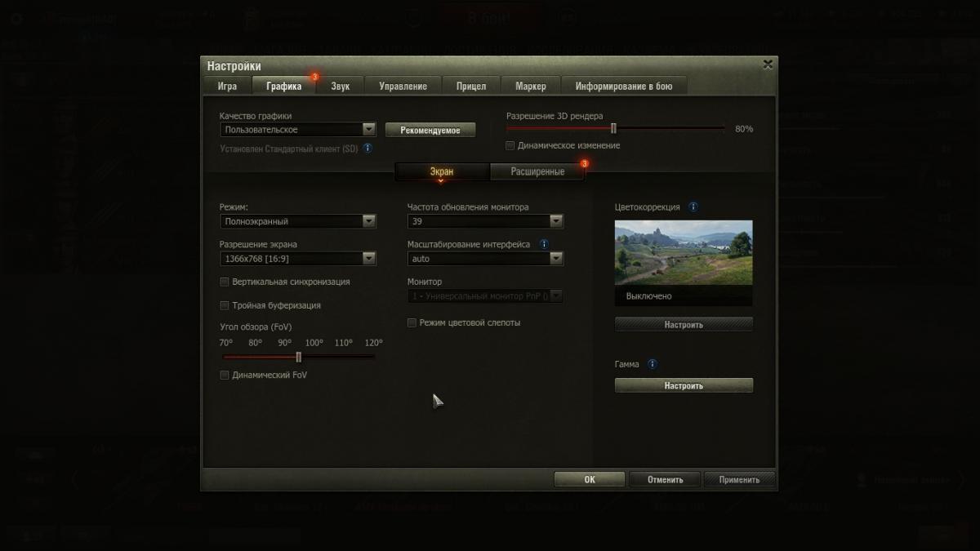The width and height of the screenshot is (980, 551).
Task: Click the color correction preview thumbnail
Action: click(684, 252)
